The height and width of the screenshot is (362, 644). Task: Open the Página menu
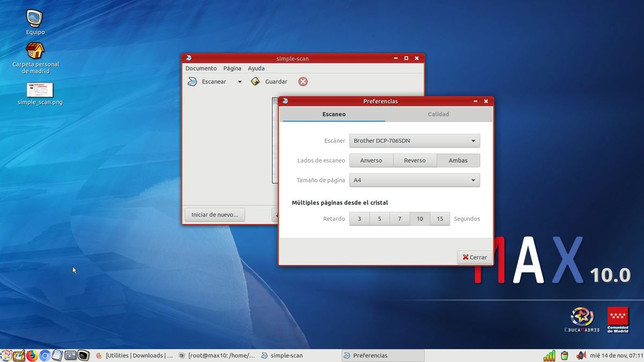[x=232, y=69]
